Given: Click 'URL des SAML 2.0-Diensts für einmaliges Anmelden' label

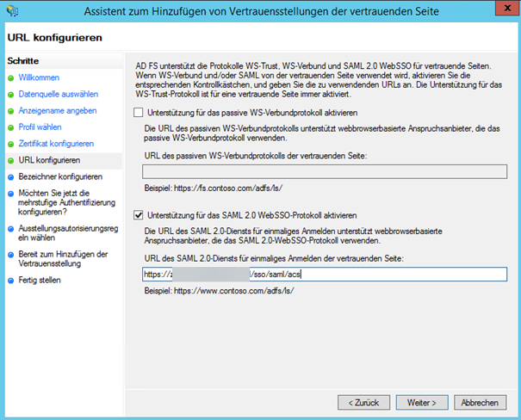Looking at the screenshot, I should tap(274, 258).
